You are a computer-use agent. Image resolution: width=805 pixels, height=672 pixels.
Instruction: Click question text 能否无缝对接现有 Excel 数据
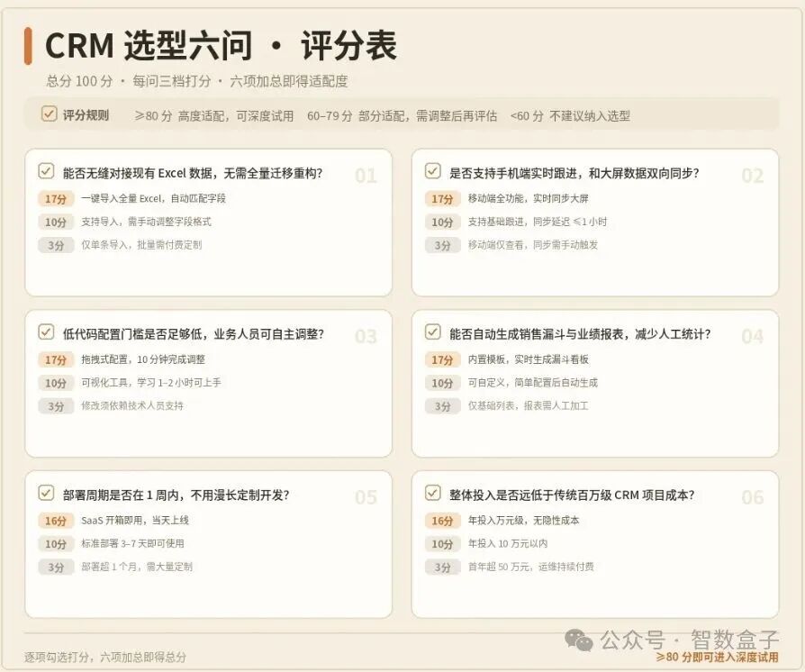click(193, 173)
